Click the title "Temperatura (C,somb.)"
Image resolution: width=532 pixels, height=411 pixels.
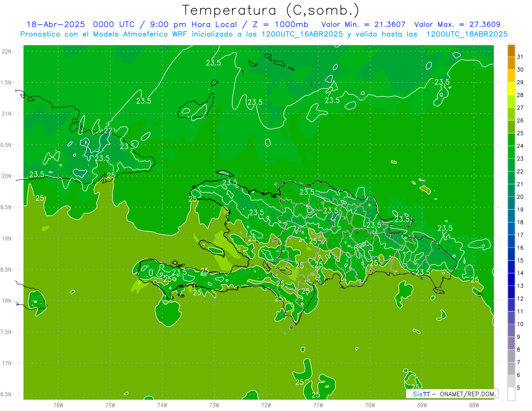tap(270, 10)
